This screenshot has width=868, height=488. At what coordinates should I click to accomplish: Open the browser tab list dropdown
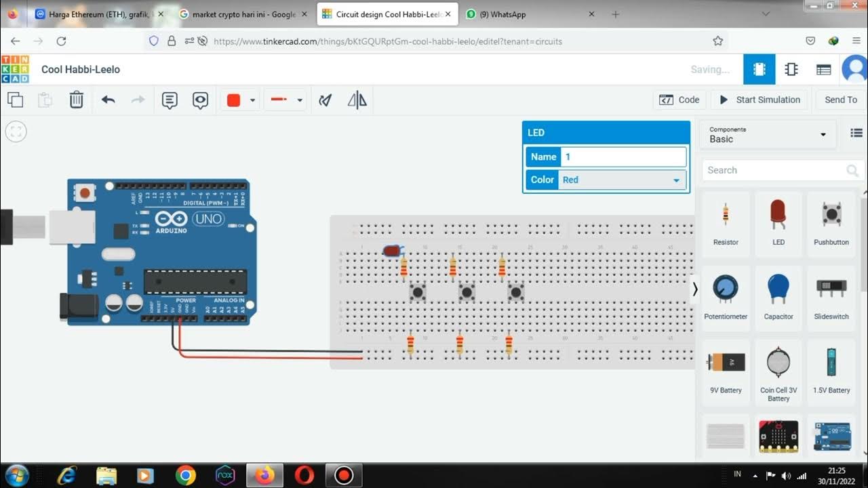click(766, 14)
